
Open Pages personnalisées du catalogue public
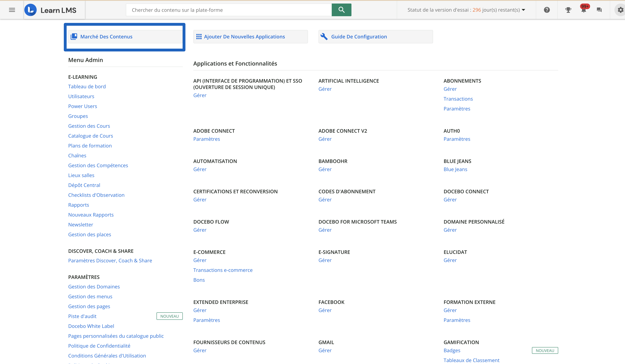[x=116, y=336]
